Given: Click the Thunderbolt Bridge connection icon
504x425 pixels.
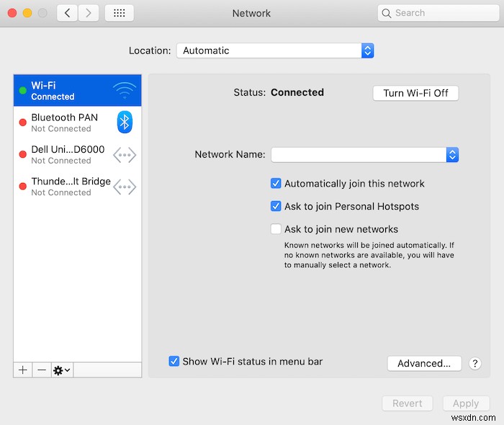Looking at the screenshot, I should pyautogui.click(x=125, y=187).
